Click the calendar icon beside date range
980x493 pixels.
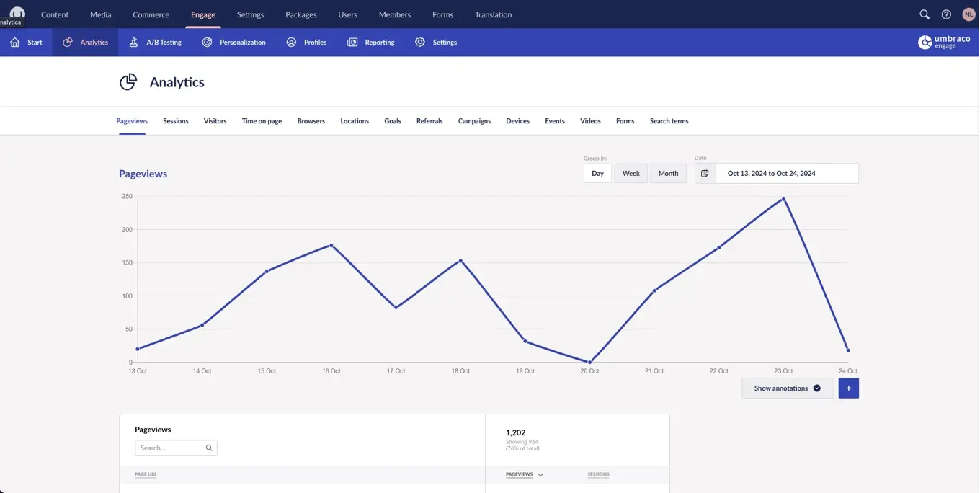(705, 174)
